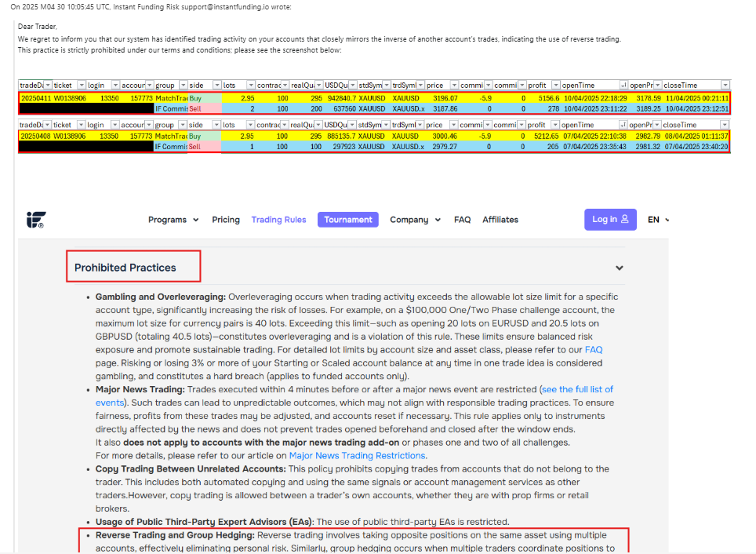Open closeTime filter arrow above the 20250408 row
The image size is (756, 554).
(x=725, y=125)
